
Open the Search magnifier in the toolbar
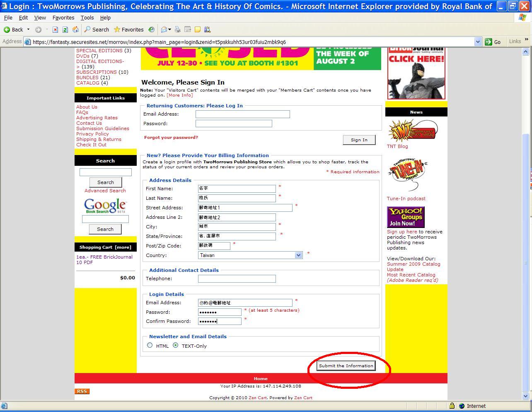click(x=87, y=29)
